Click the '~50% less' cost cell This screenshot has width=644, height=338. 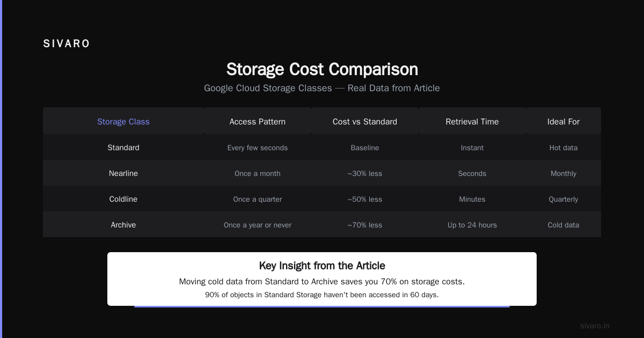point(365,199)
